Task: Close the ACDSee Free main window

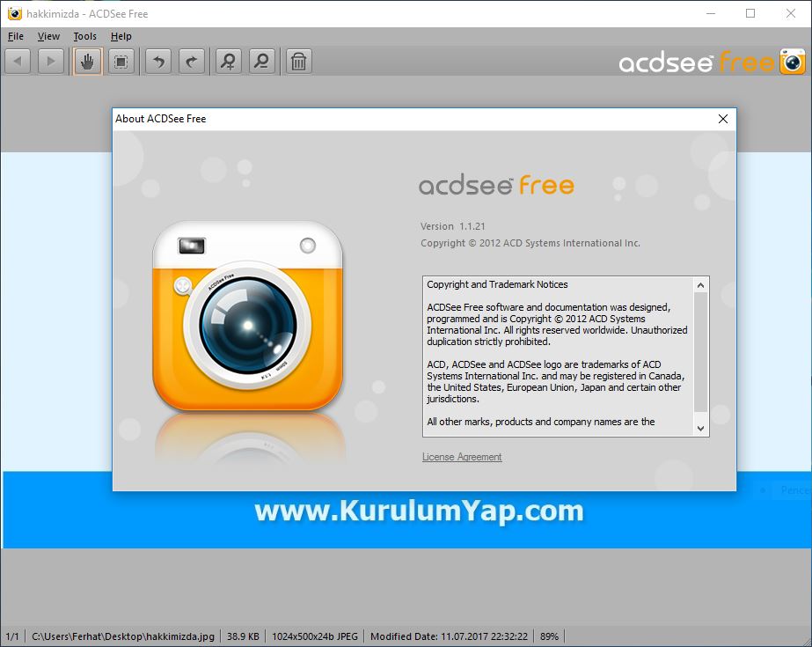Action: (791, 13)
